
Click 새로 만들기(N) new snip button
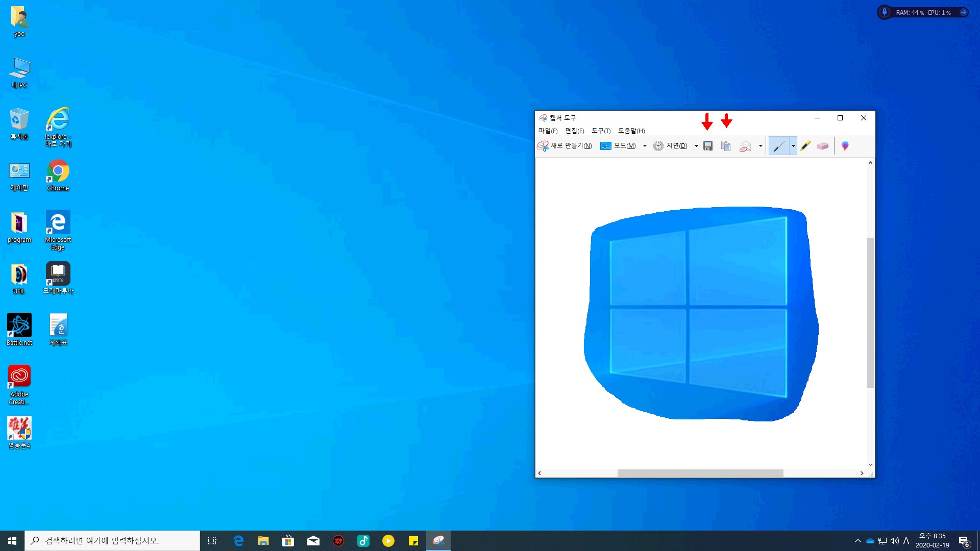coord(565,146)
